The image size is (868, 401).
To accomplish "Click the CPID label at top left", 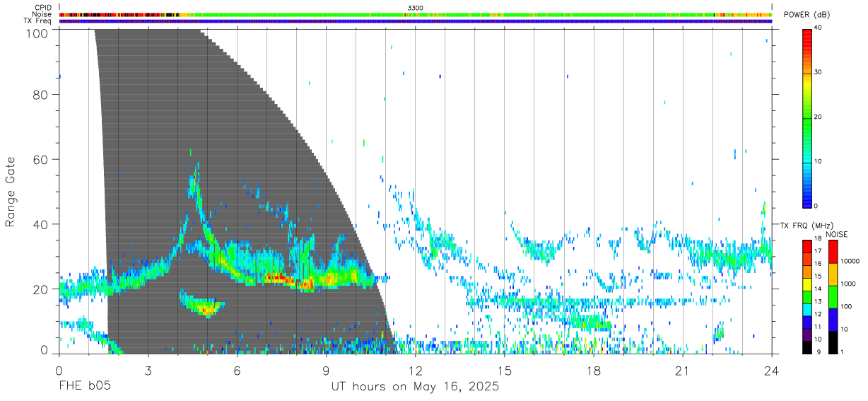I will tap(43, 8).
